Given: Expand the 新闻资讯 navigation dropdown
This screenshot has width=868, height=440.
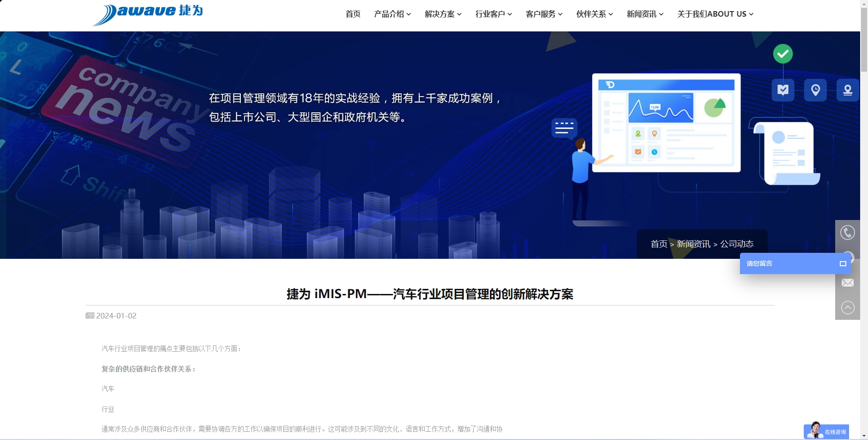Looking at the screenshot, I should (645, 14).
